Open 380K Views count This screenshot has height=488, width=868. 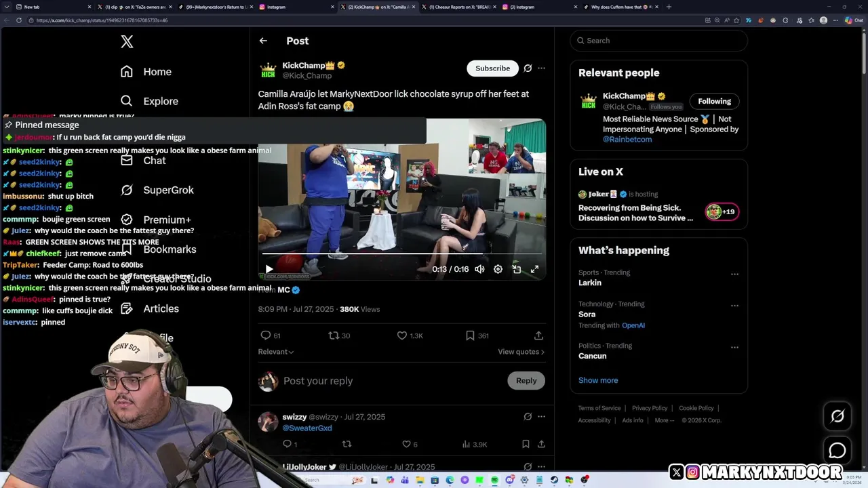pos(359,309)
